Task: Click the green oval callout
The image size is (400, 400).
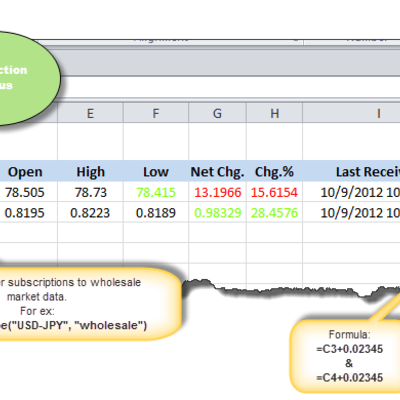Action: (27, 78)
